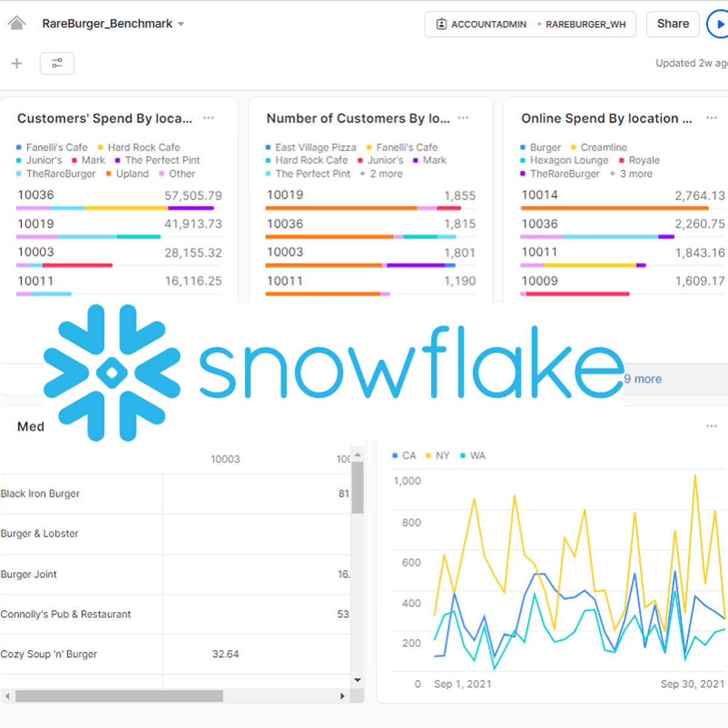Image resolution: width=728 pixels, height=728 pixels.
Task: Click the table's scroll down arrow
Action: pos(357,680)
